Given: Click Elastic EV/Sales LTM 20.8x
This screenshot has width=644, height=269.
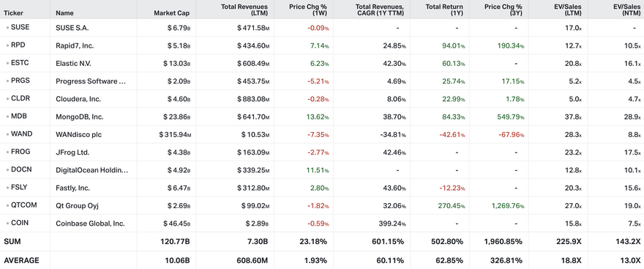Looking at the screenshot, I should coord(573,63).
